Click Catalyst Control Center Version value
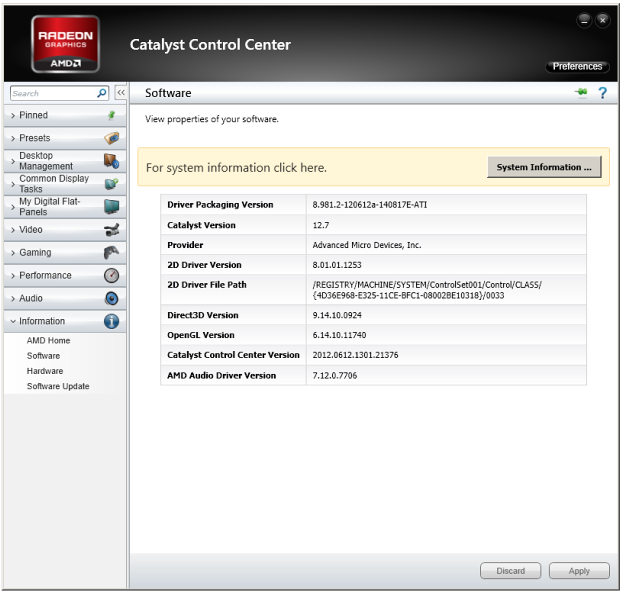The image size is (620, 593). click(355, 355)
